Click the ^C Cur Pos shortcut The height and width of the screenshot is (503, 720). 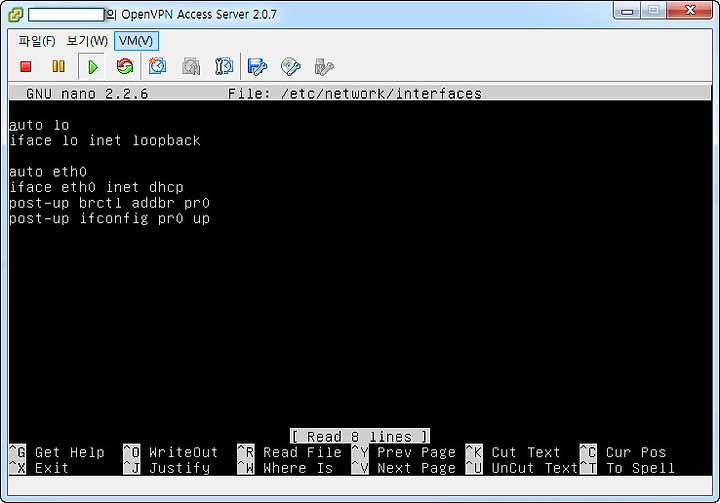tap(623, 452)
